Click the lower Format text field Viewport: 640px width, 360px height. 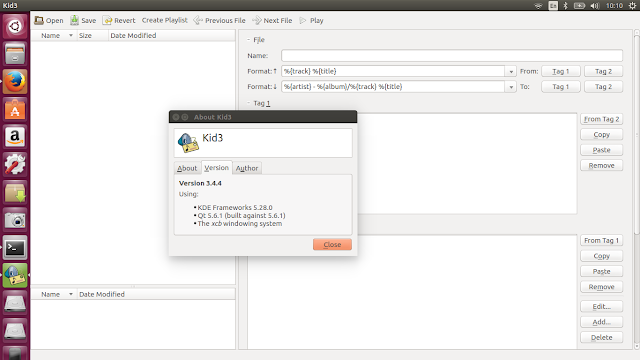click(393, 87)
